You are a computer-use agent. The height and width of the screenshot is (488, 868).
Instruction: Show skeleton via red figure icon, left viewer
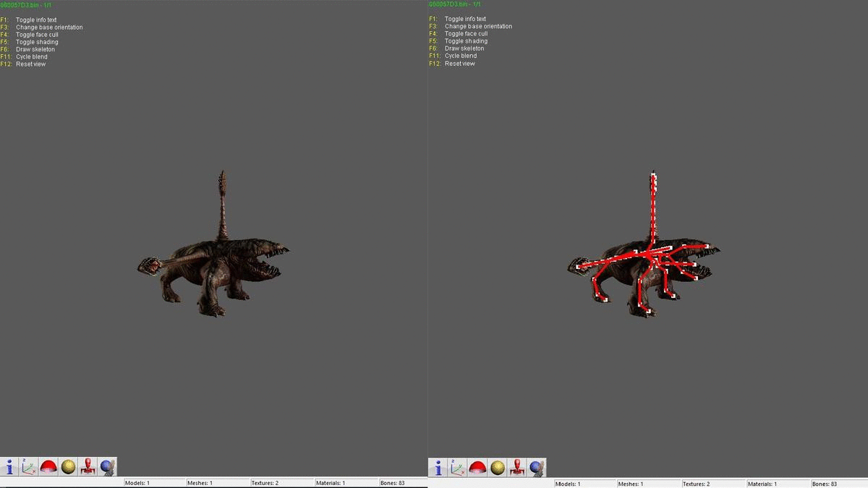88,467
